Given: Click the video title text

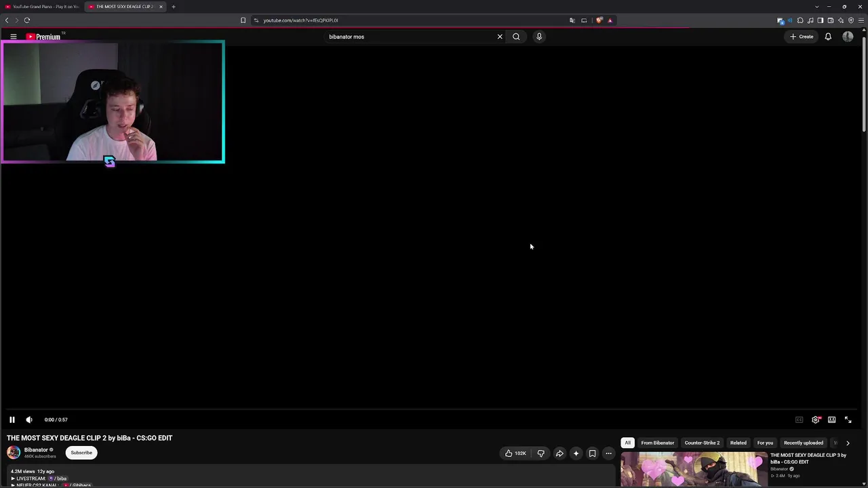Looking at the screenshot, I should [90, 438].
